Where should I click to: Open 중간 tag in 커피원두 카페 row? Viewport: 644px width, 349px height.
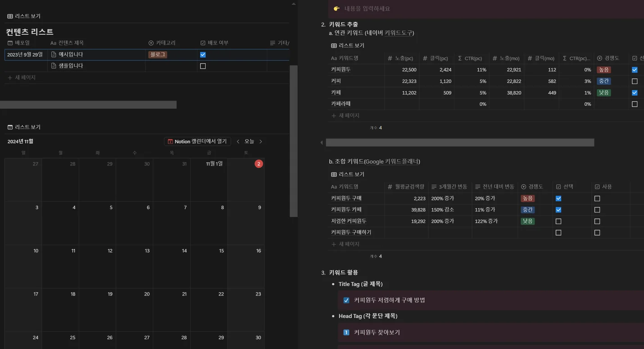click(527, 210)
